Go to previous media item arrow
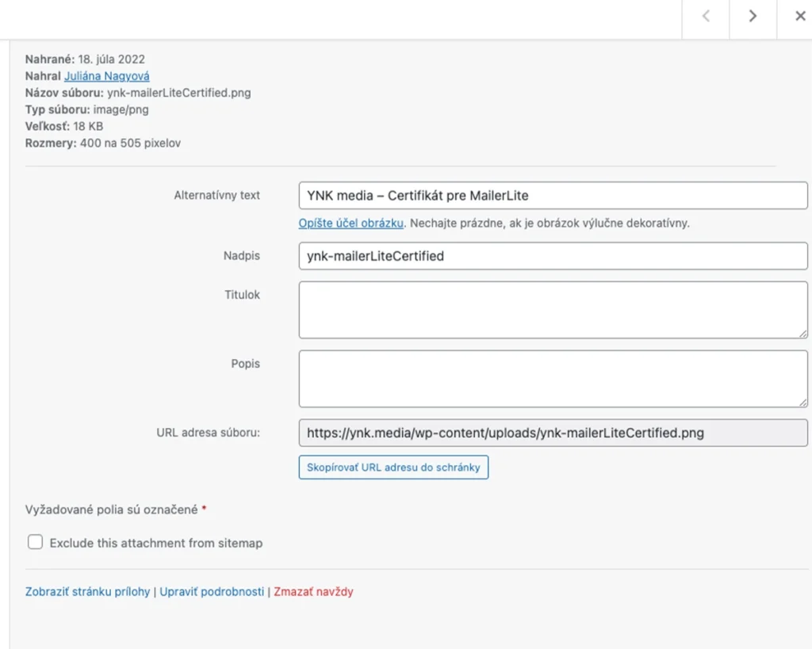812x649 pixels. tap(705, 16)
